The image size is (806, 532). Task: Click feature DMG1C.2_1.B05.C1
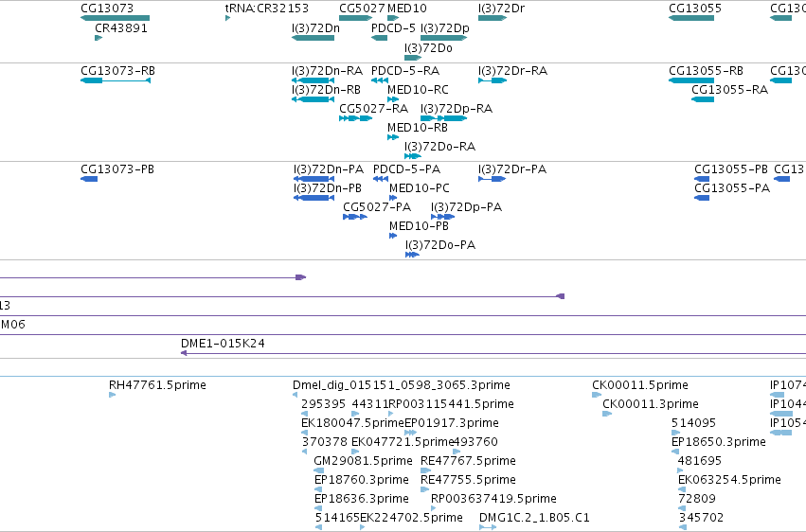(488, 527)
